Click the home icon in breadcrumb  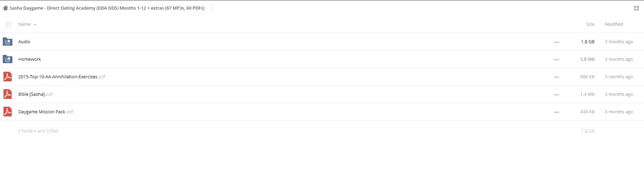coord(5,8)
